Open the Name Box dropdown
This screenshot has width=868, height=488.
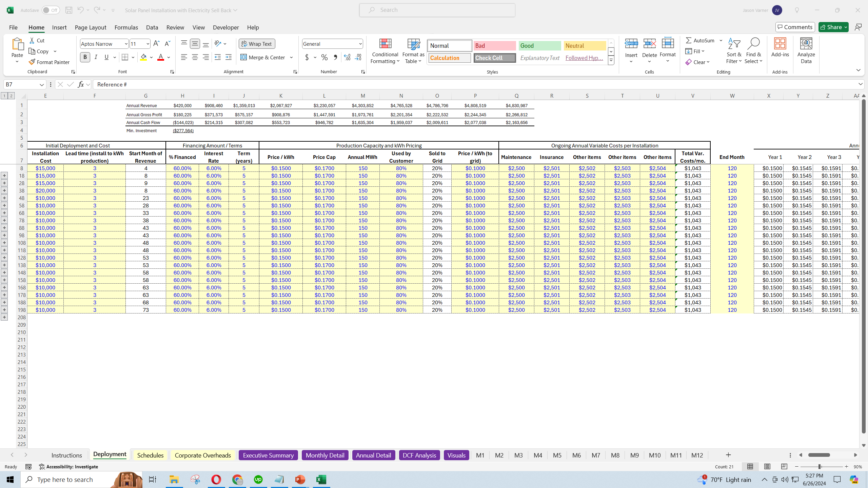tap(42, 84)
